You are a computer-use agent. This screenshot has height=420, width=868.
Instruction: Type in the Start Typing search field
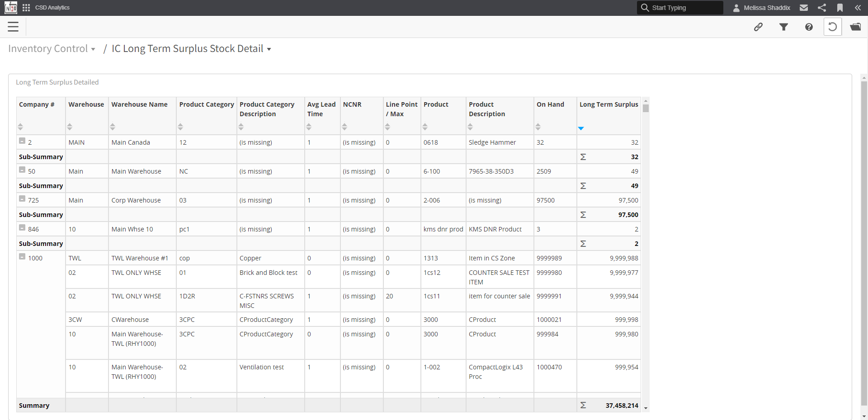click(685, 8)
